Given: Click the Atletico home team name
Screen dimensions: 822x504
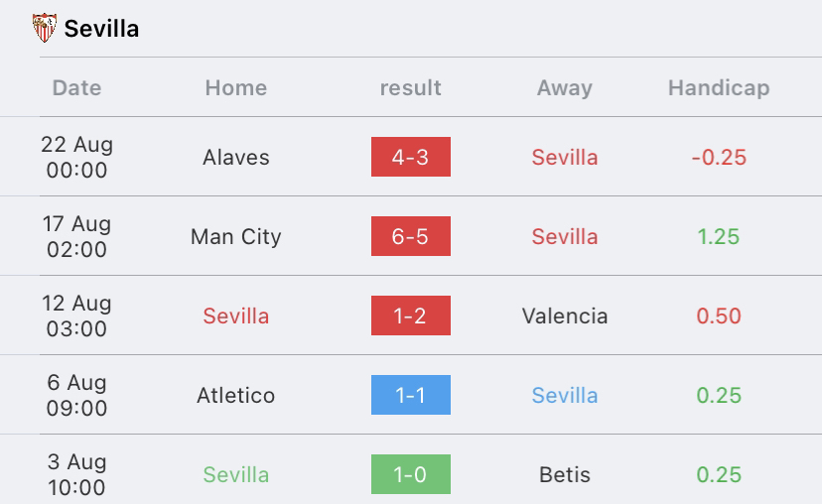Looking at the screenshot, I should click(x=236, y=395).
